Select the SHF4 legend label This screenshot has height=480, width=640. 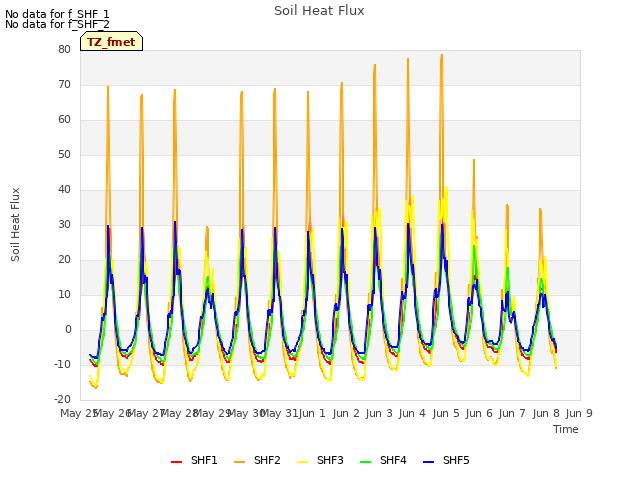click(x=393, y=460)
